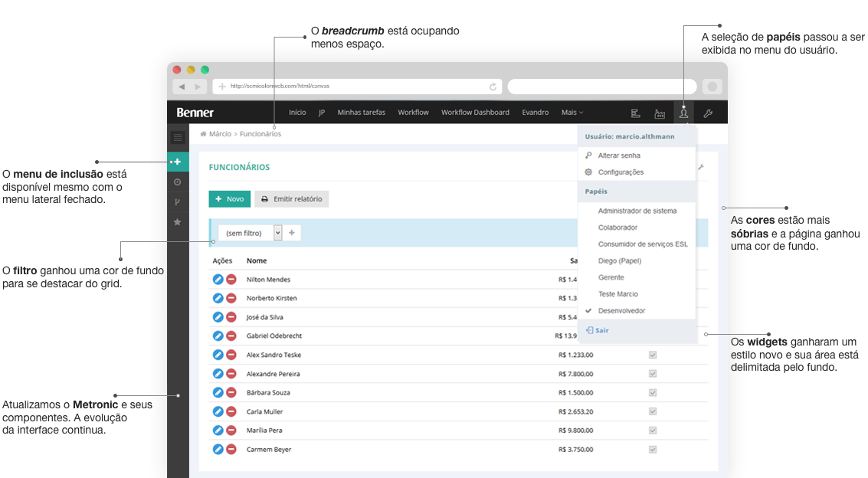Toggle the hamburger sidebar menu icon
Image resolution: width=868 pixels, height=478 pixels.
[x=178, y=138]
